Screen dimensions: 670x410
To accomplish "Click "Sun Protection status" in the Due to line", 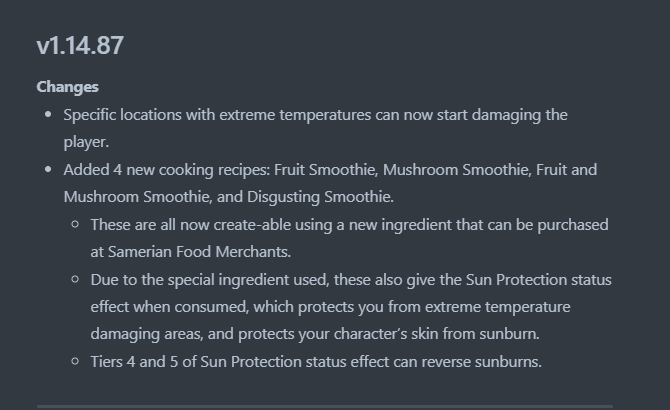I will pos(538,280).
